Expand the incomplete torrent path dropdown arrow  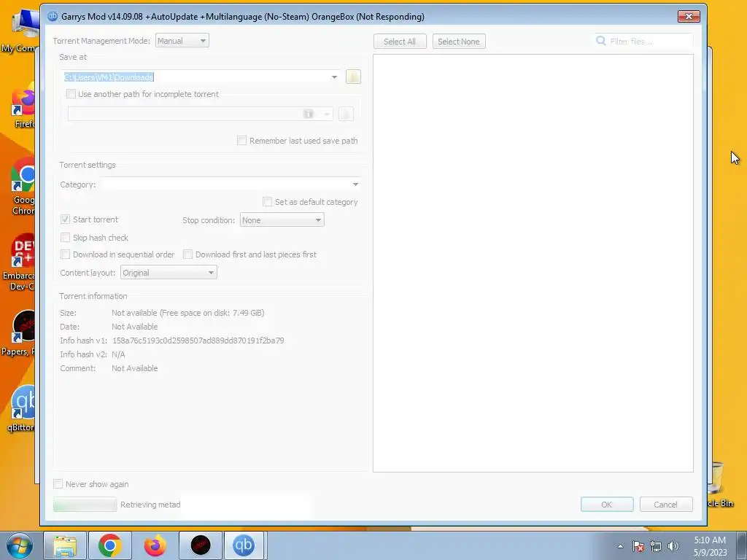point(327,114)
